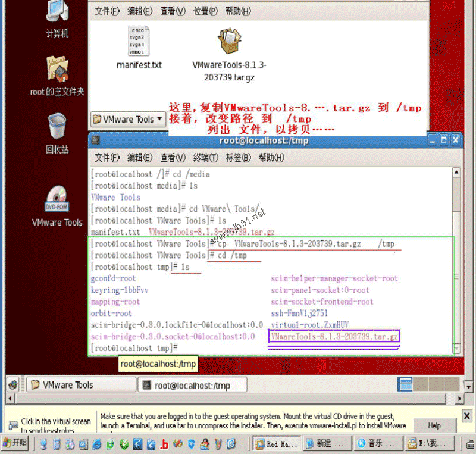Open the file browser 文件(F) menu

[107, 11]
